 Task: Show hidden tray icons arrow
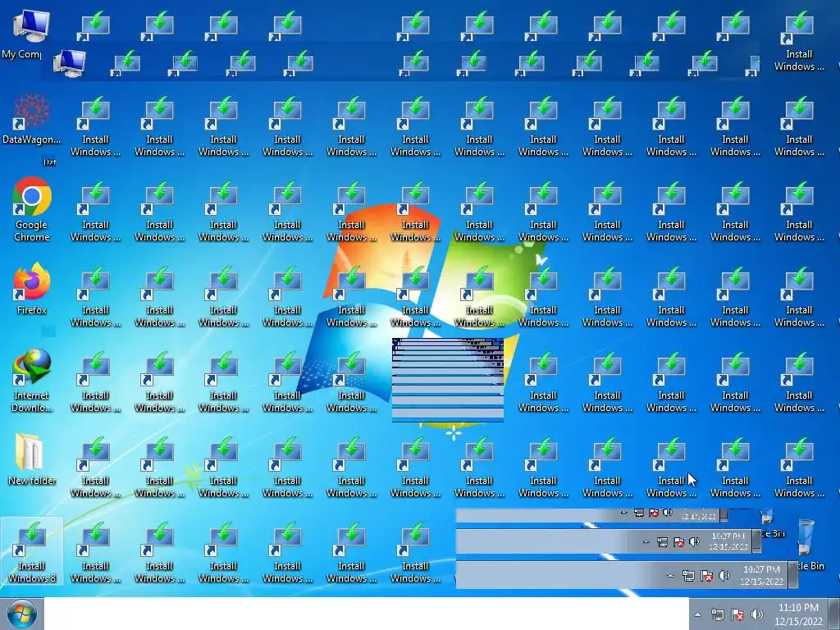click(697, 614)
